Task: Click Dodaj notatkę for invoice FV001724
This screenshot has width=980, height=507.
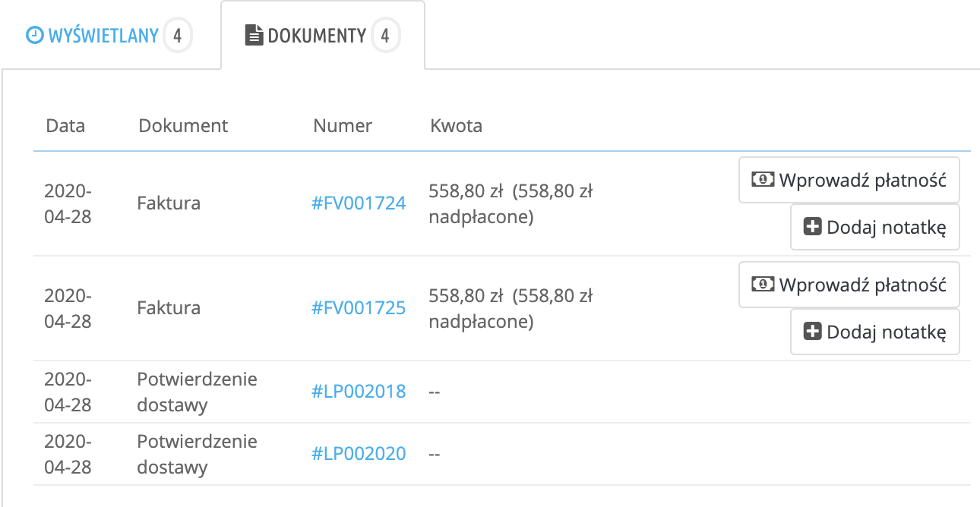Action: click(x=874, y=226)
